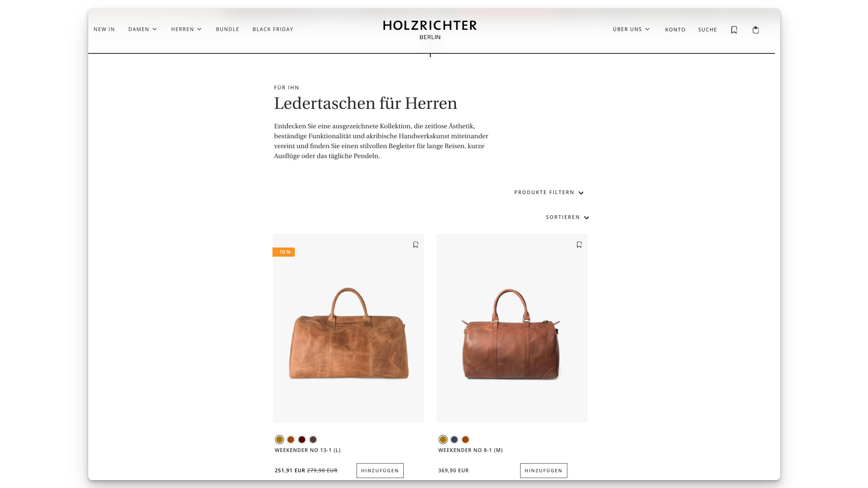
Task: Bookmark the Weekender No 13-1 (L) product
Action: tap(415, 245)
